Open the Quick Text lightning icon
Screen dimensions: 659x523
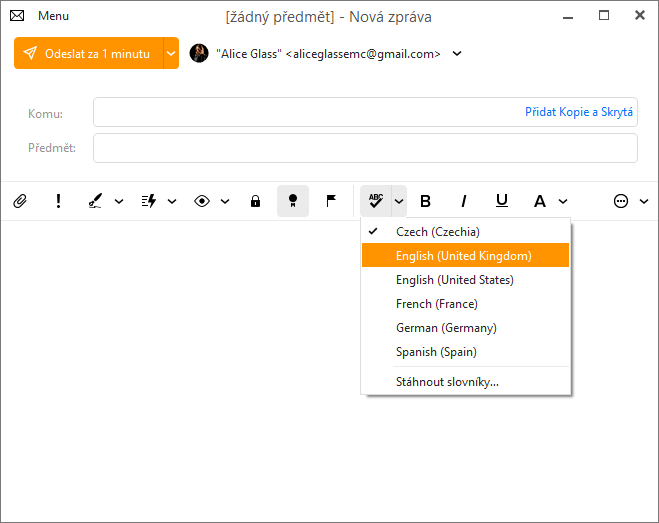(148, 201)
